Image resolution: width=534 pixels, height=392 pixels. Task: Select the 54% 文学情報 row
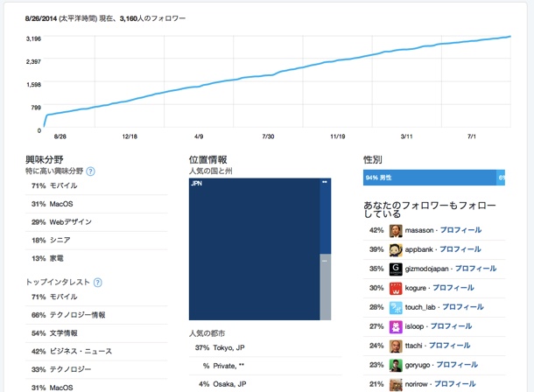(x=96, y=333)
